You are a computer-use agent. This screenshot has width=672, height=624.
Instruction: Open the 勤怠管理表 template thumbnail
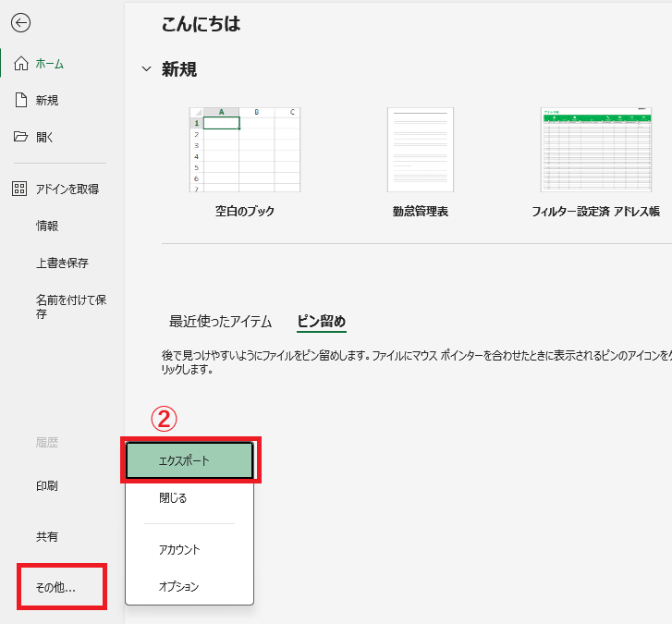tap(421, 150)
